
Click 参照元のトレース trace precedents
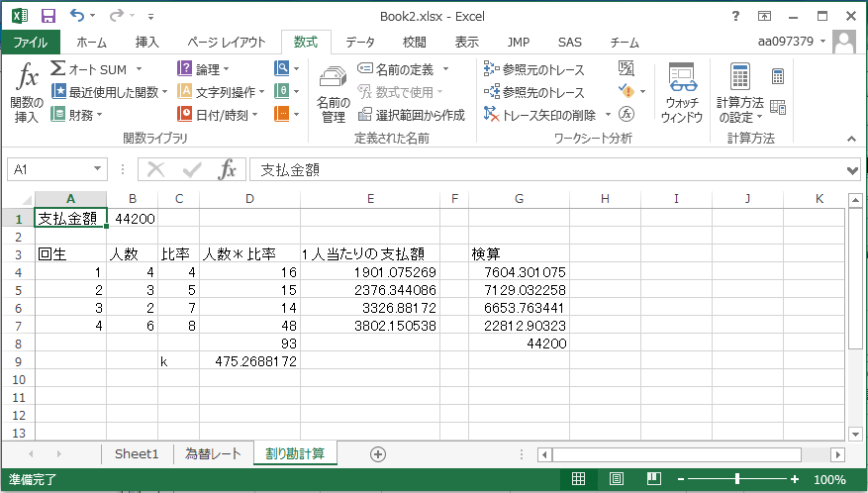534,69
